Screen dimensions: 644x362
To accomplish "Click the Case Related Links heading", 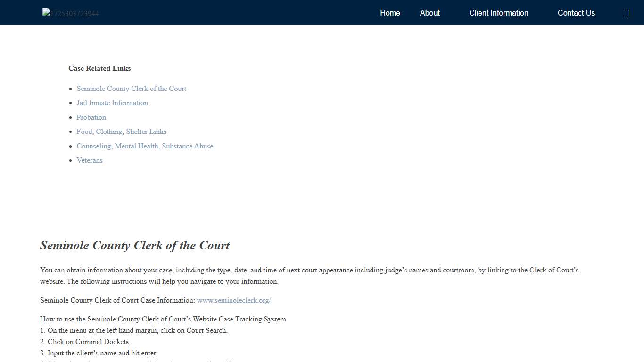I will click(x=99, y=68).
